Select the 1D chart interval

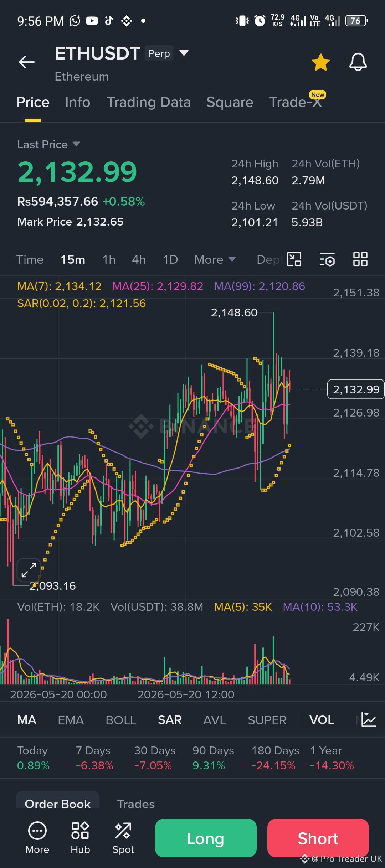point(170,259)
